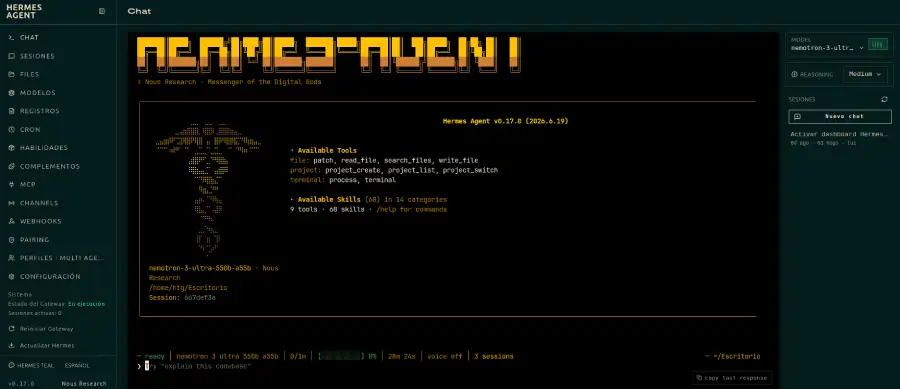Click /help for commands text
The height and width of the screenshot is (389, 900).
412,209
